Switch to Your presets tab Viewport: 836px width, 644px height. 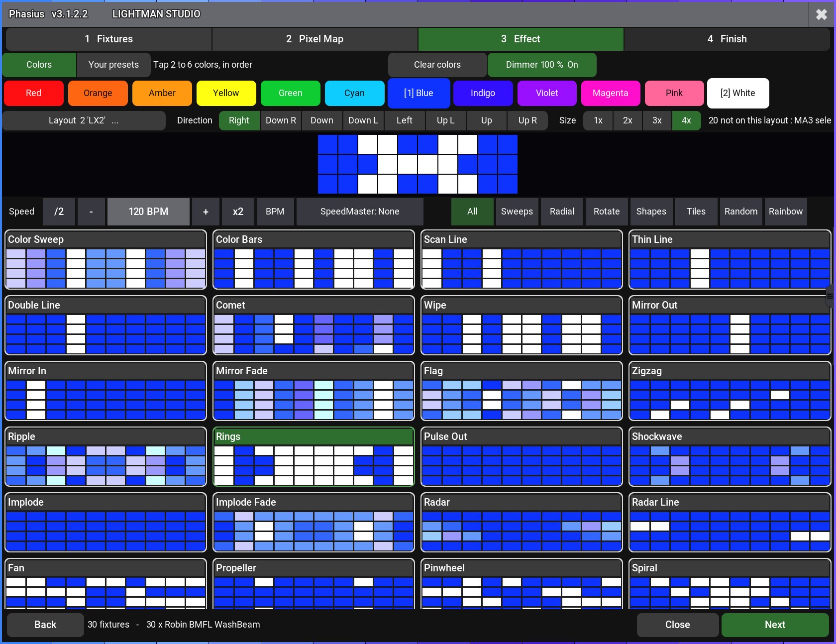point(113,65)
